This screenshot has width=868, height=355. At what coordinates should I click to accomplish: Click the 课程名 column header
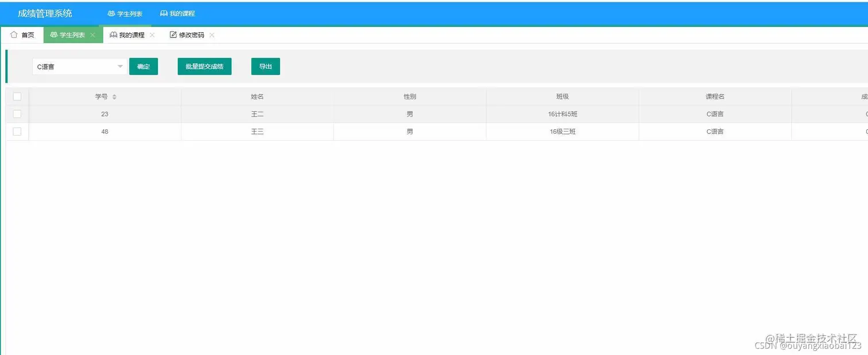715,97
